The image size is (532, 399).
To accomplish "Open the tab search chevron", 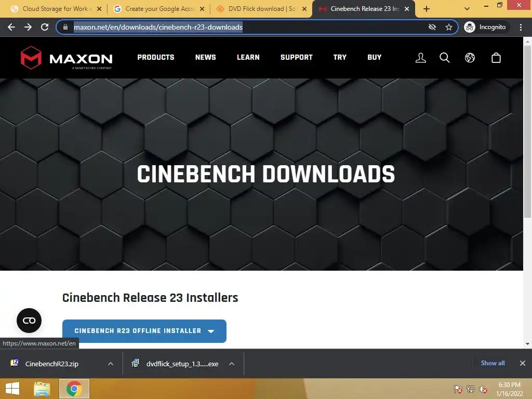I will click(467, 9).
